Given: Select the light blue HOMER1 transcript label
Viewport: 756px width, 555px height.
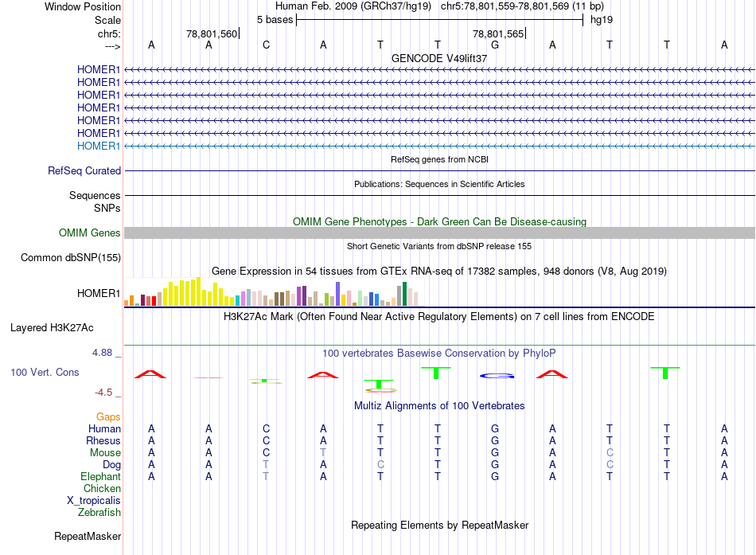Looking at the screenshot, I should click(x=99, y=146).
